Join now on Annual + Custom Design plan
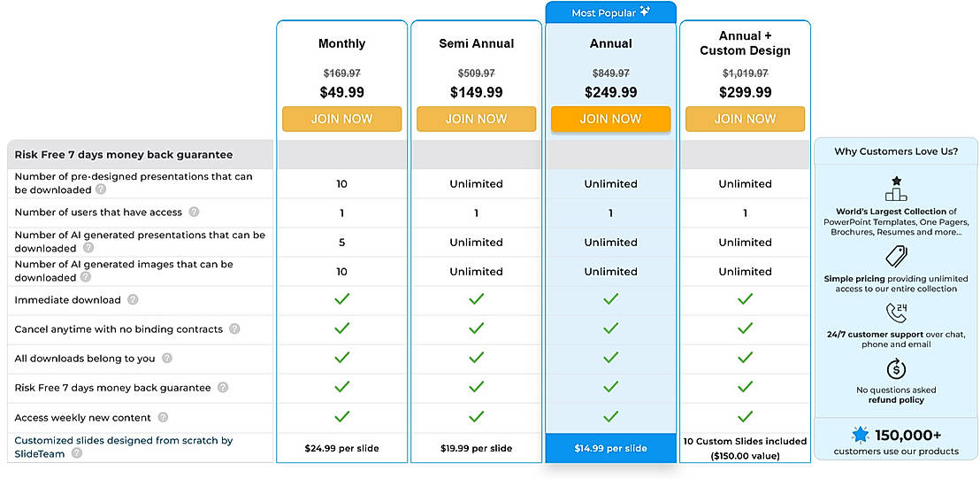Screen dimensions: 980x479 [x=745, y=119]
